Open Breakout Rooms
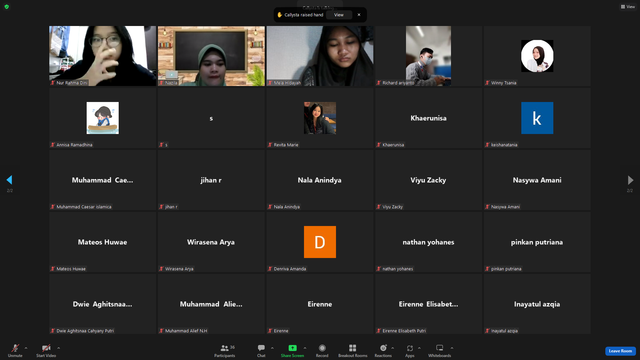The width and height of the screenshot is (640, 360). 353,350
